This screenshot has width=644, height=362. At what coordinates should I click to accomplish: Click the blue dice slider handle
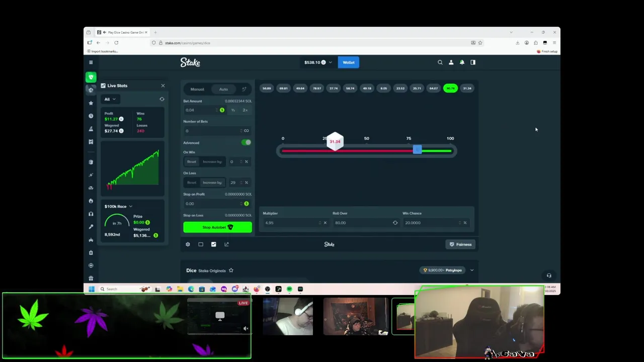(417, 150)
